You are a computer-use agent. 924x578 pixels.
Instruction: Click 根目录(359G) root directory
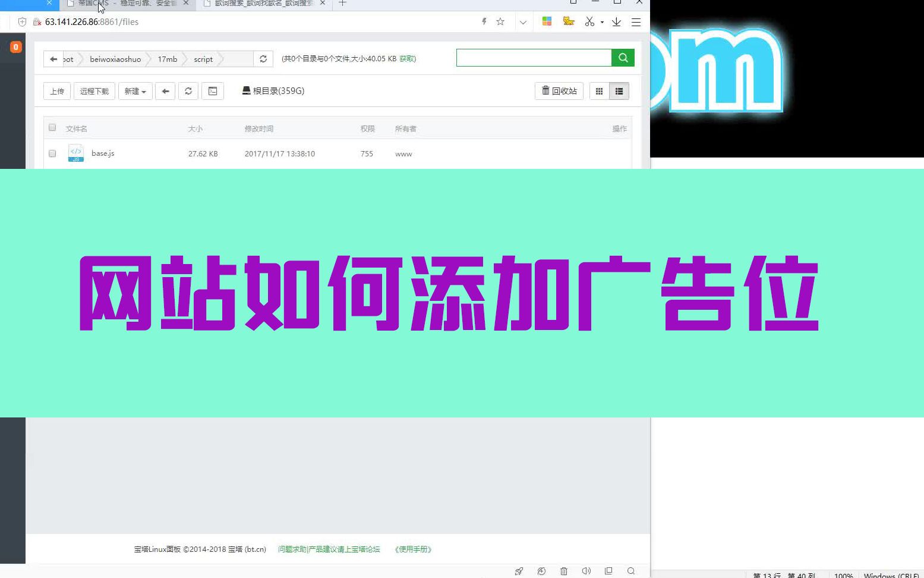(273, 91)
